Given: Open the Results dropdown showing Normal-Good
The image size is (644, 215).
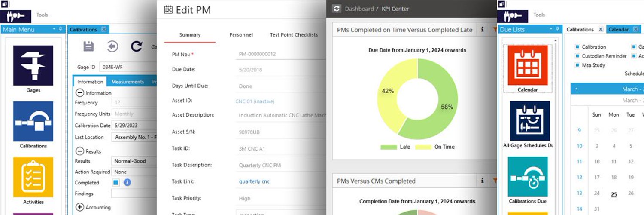Looking at the screenshot, I should click(133, 161).
